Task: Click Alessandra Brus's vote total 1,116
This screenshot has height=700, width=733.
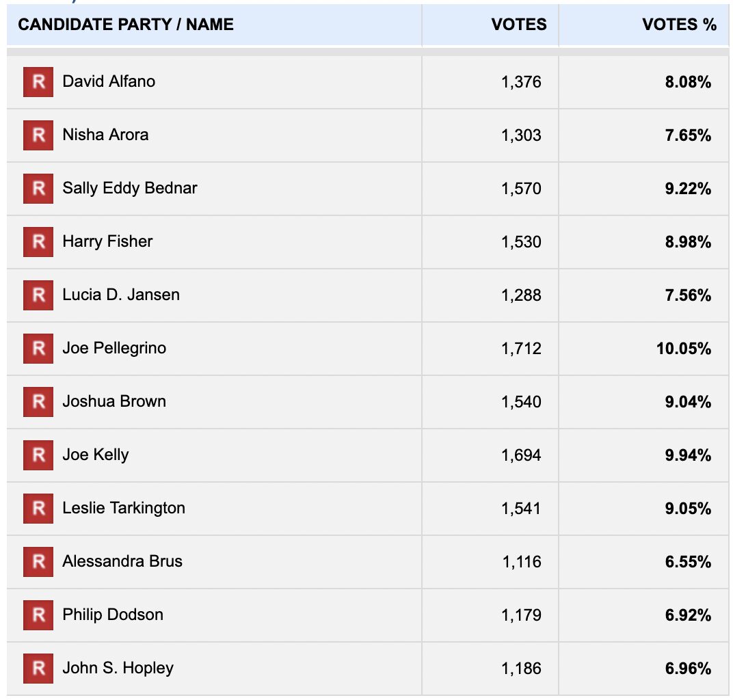Action: 522,562
